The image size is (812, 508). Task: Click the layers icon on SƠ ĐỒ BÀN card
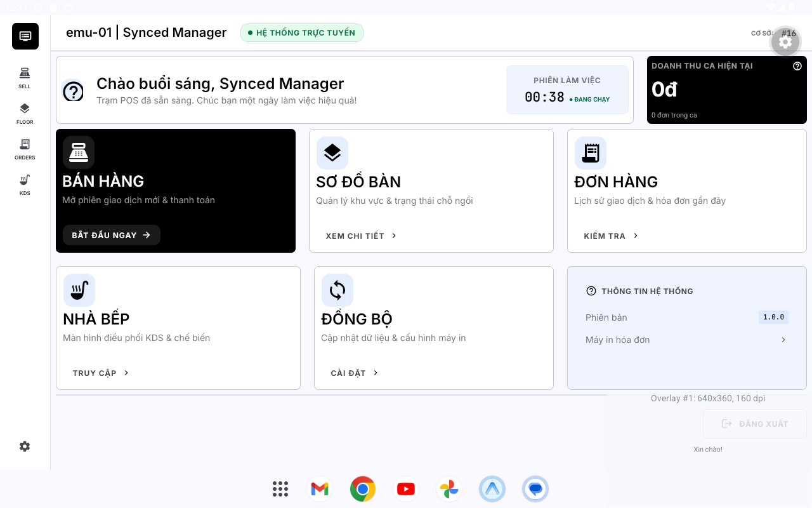tap(332, 152)
